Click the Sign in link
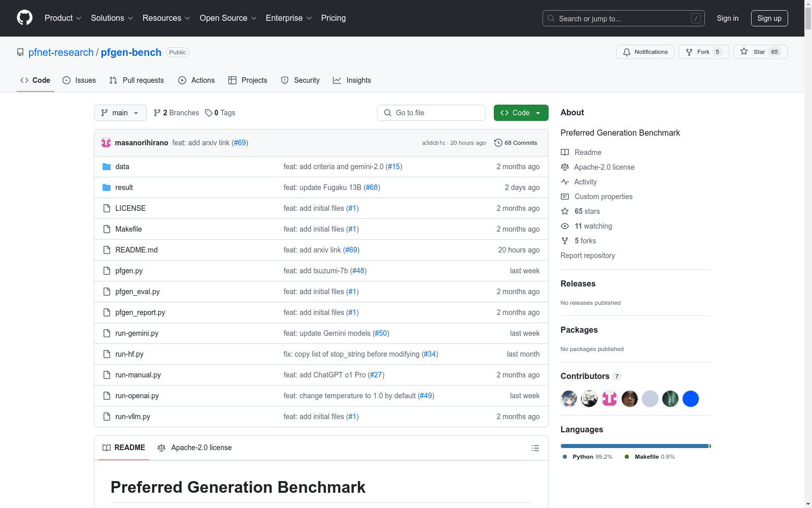This screenshot has height=508, width=812. pyautogui.click(x=728, y=18)
